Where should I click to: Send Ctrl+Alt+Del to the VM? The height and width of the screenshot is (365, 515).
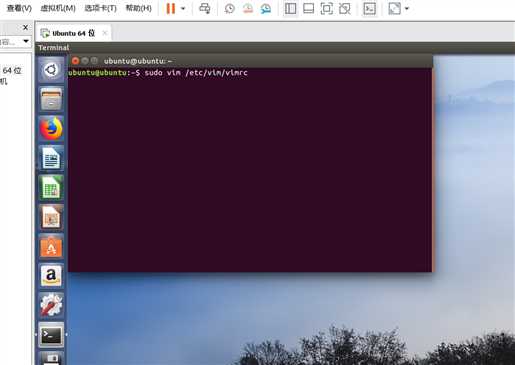[205, 8]
